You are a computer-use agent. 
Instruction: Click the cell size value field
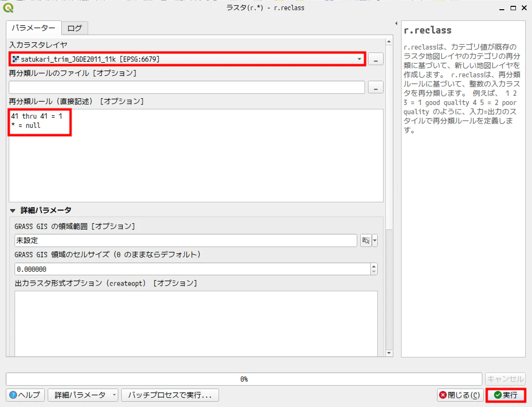pos(192,269)
